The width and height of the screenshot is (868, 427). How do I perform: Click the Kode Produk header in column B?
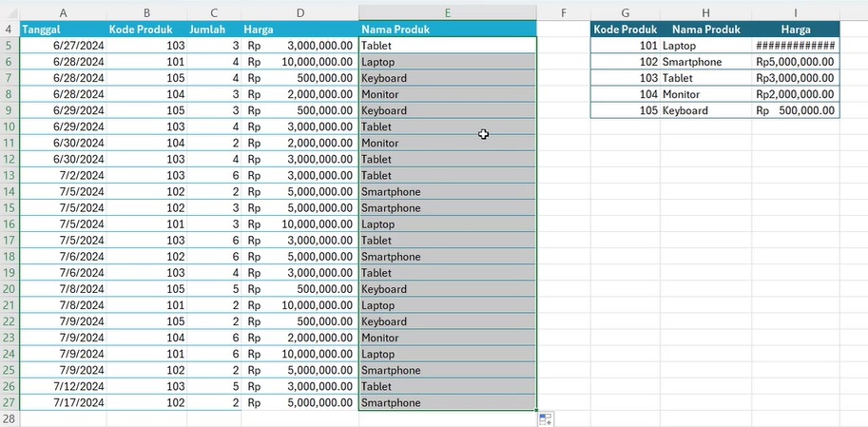click(146, 29)
